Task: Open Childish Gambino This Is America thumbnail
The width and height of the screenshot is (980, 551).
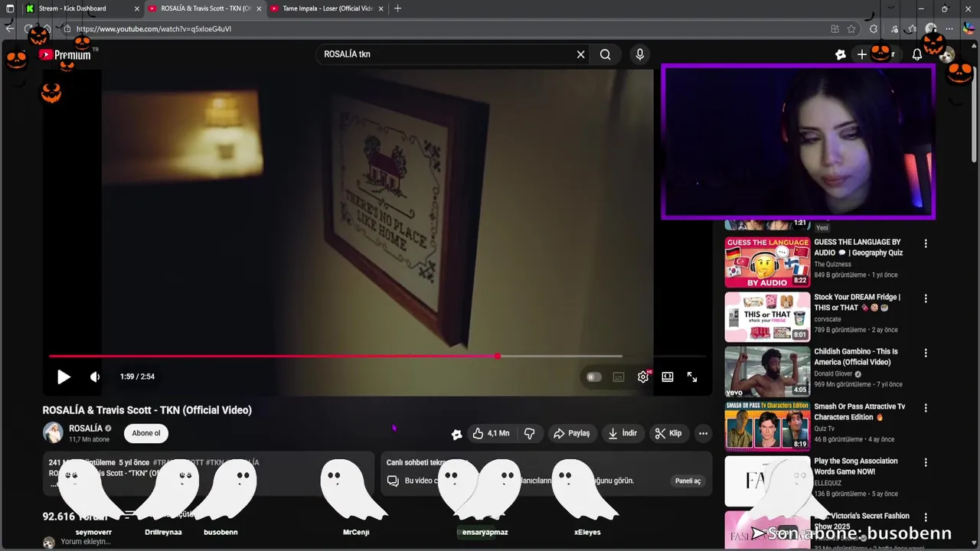Action: pos(767,371)
